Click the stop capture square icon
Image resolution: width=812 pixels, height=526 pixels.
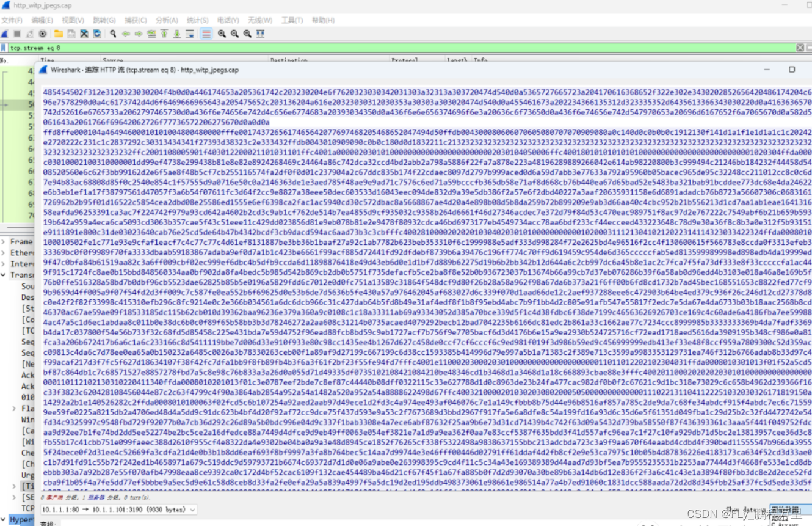click(17, 34)
